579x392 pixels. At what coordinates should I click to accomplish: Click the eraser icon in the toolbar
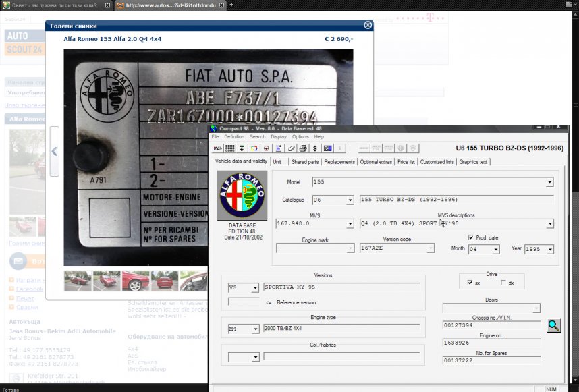291,148
